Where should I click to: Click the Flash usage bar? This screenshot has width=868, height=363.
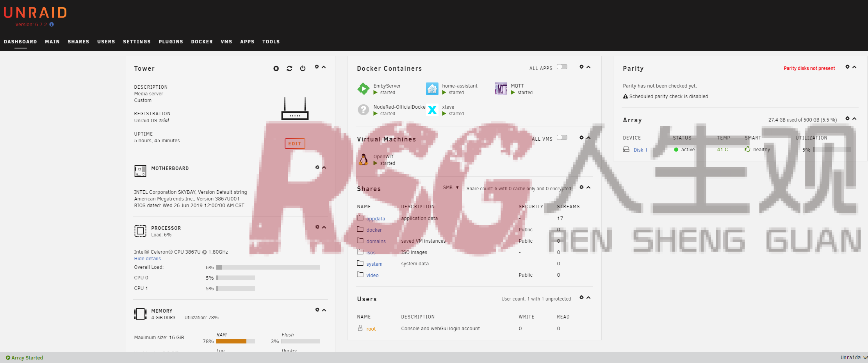click(x=301, y=341)
